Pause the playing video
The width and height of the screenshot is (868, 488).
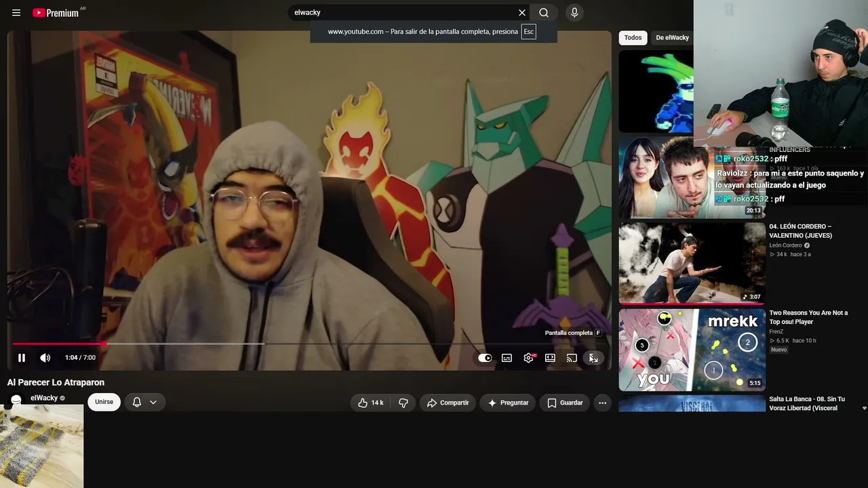coord(22,358)
